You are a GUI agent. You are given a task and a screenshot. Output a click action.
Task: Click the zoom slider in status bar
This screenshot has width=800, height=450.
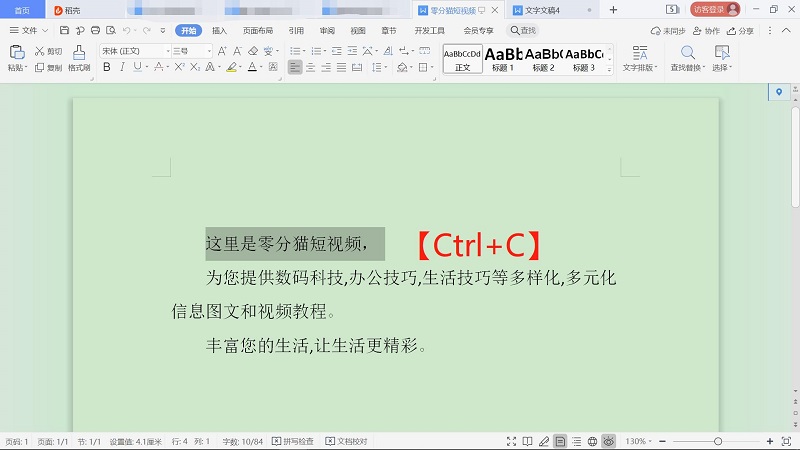tap(717, 441)
